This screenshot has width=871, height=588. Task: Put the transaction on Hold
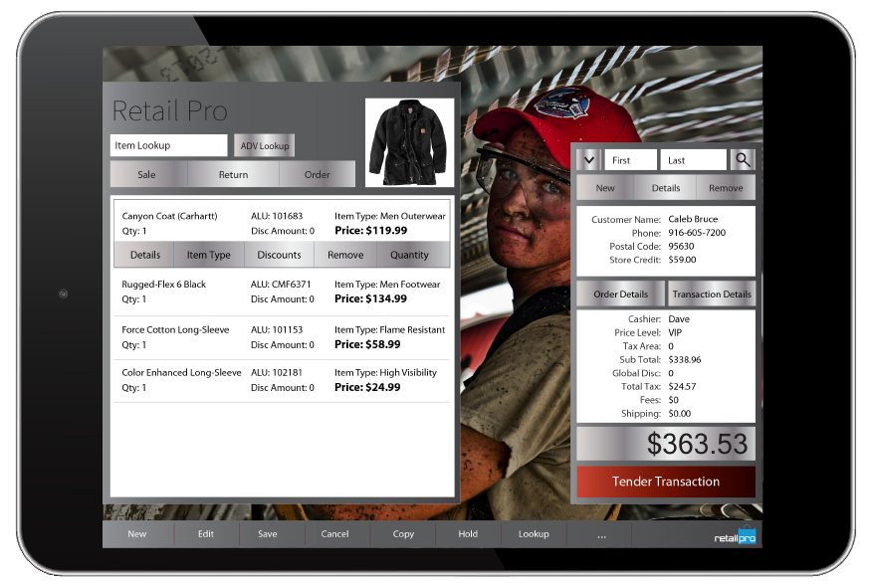(x=468, y=534)
